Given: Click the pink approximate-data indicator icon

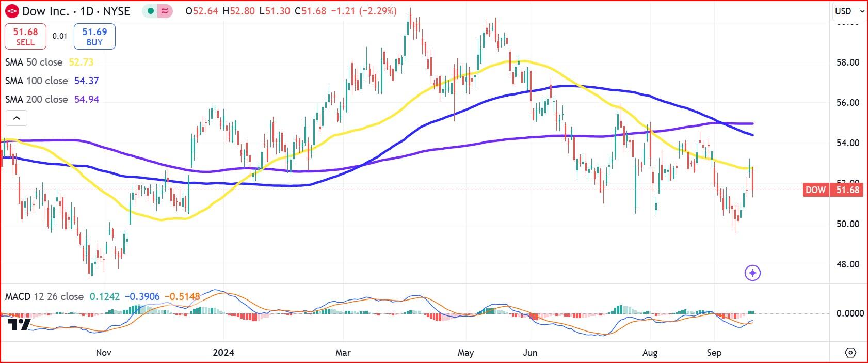Looking at the screenshot, I should [x=165, y=11].
